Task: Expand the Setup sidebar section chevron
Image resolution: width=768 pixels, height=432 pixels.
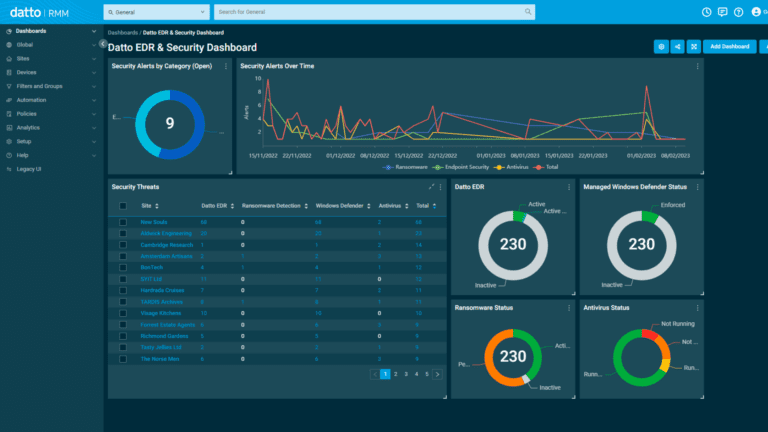Action: 94,142
